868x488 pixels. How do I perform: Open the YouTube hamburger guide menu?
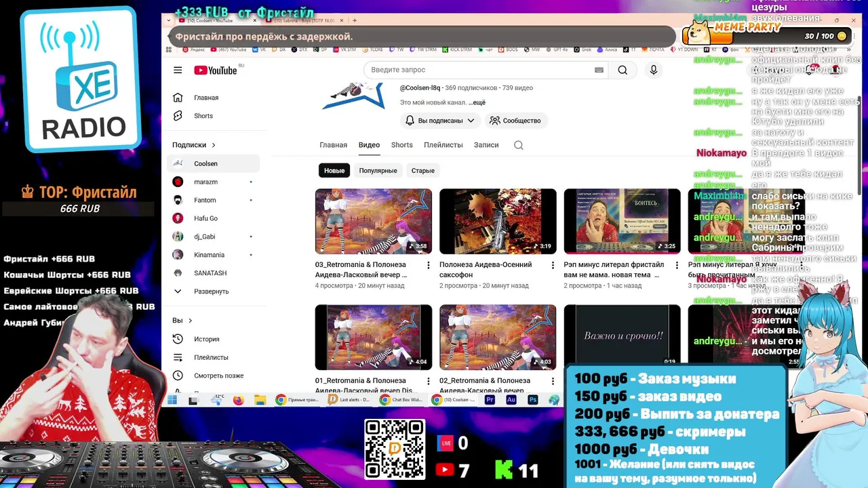click(178, 70)
